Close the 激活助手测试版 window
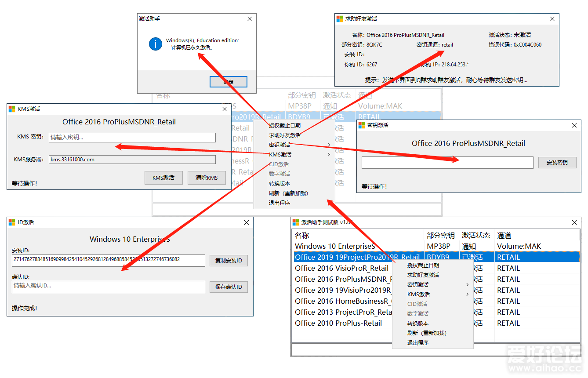 tap(574, 222)
